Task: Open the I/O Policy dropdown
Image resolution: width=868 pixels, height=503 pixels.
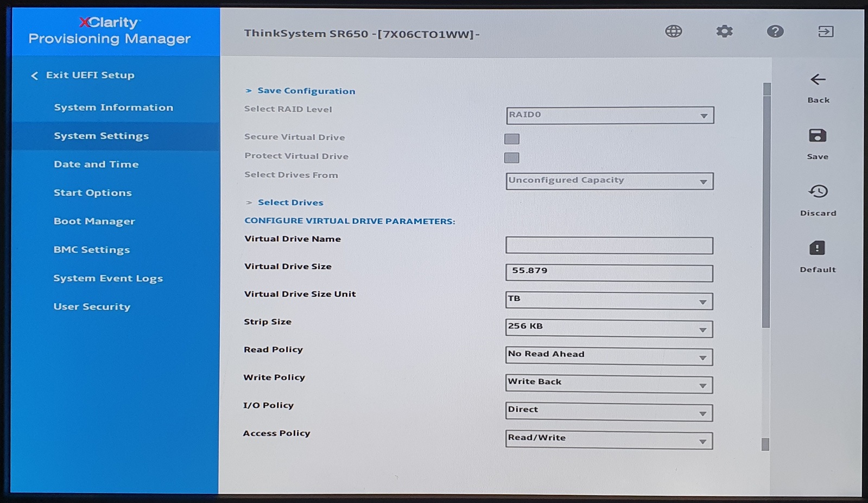Action: (x=609, y=412)
